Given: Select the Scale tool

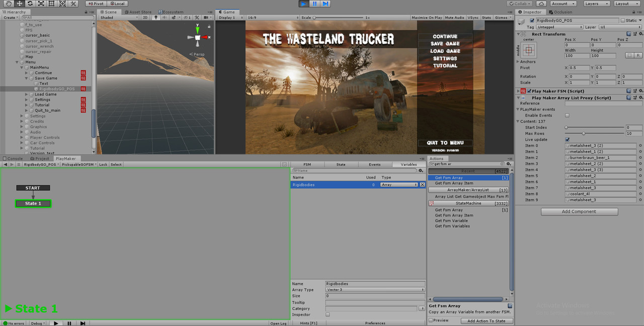Looking at the screenshot, I should point(41,4).
